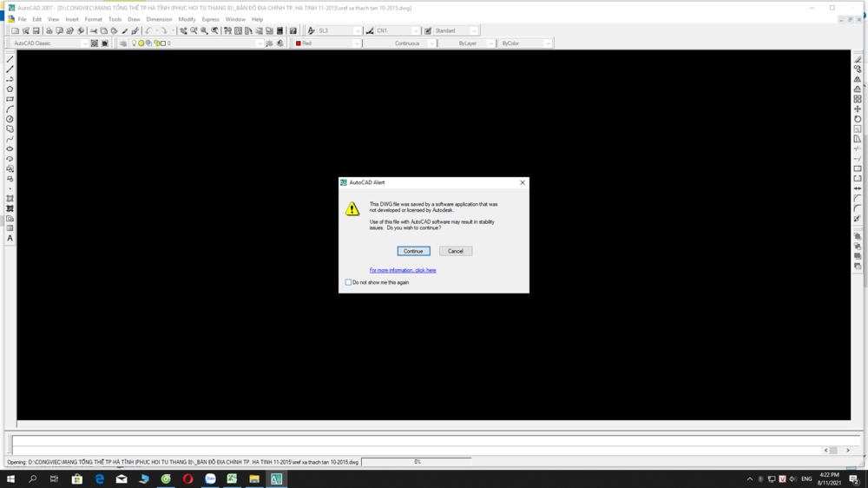Viewport: 868px width, 488px height.
Task: Select the Revision Cloud tool
Action: click(10, 129)
